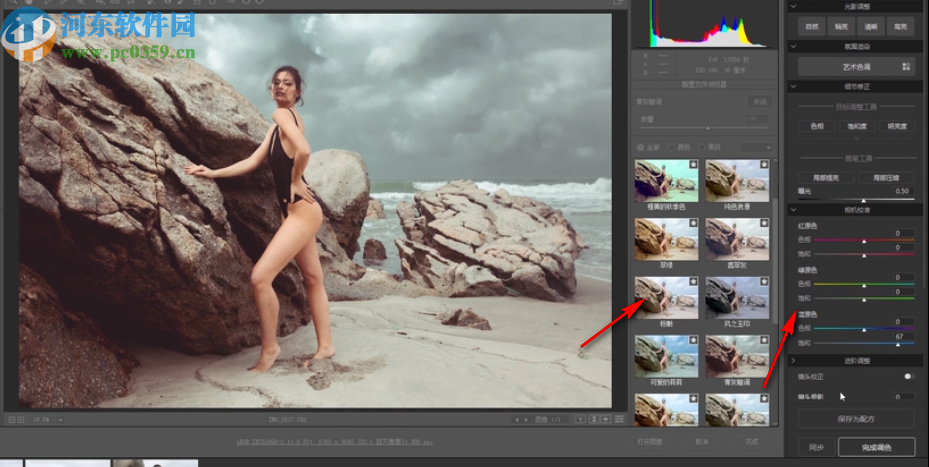
Task: Open the zoom percentage dropdown
Action: point(59,420)
